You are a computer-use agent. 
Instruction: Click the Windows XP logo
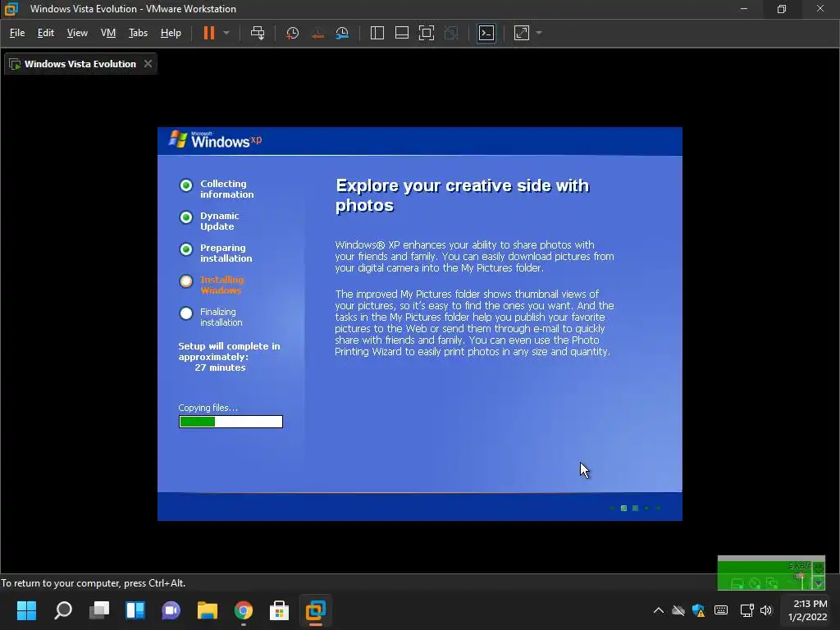tap(216, 139)
